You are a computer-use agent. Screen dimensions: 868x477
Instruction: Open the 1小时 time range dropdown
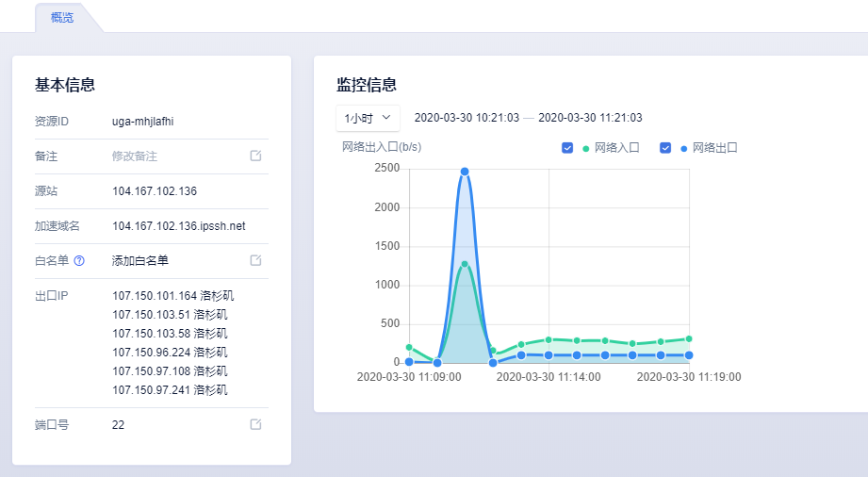368,118
